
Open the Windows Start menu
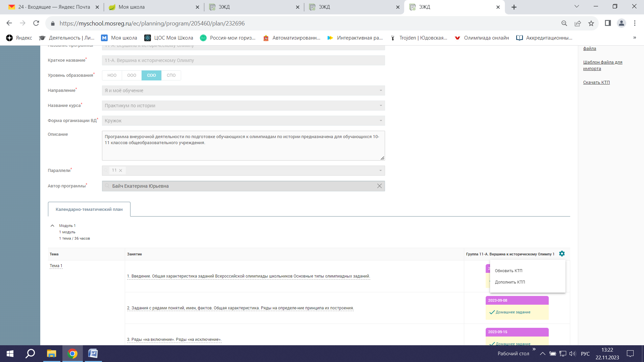click(10, 354)
